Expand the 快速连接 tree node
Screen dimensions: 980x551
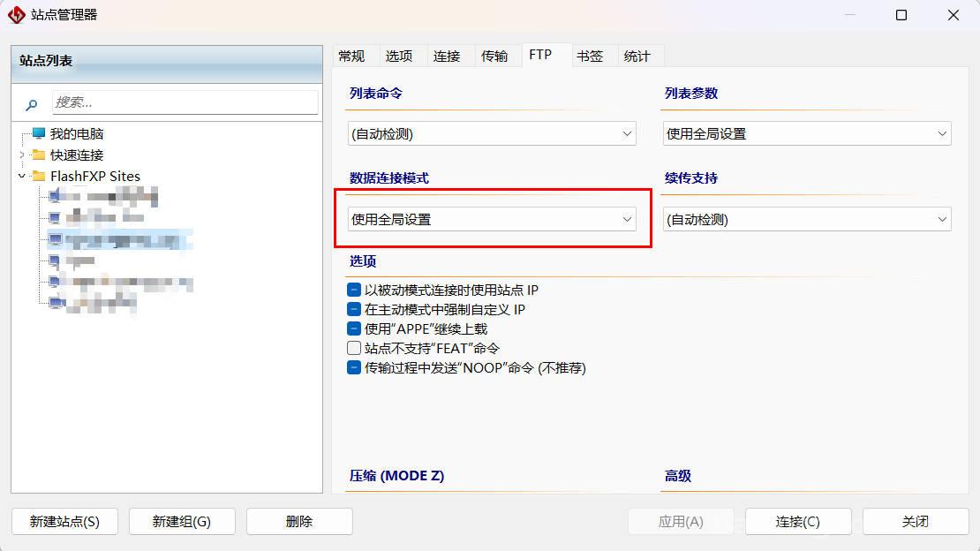pos(22,155)
